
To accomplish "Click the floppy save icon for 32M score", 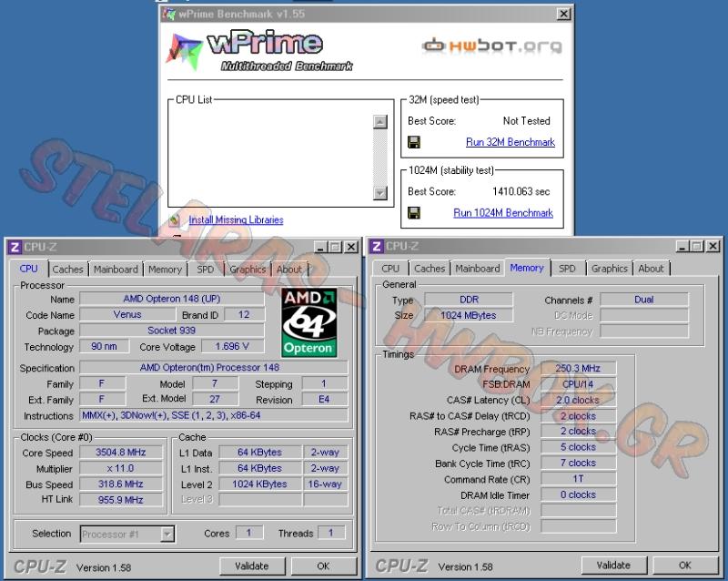I will pos(414,142).
